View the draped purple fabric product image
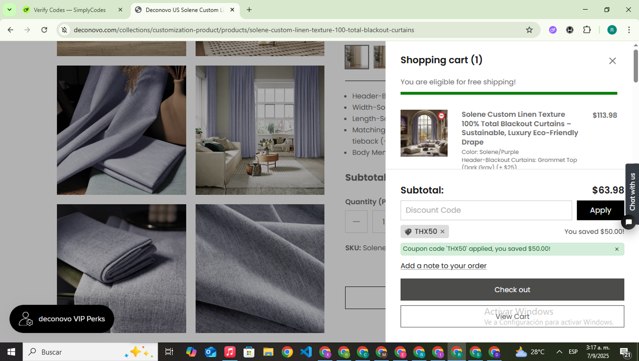 pos(121,130)
